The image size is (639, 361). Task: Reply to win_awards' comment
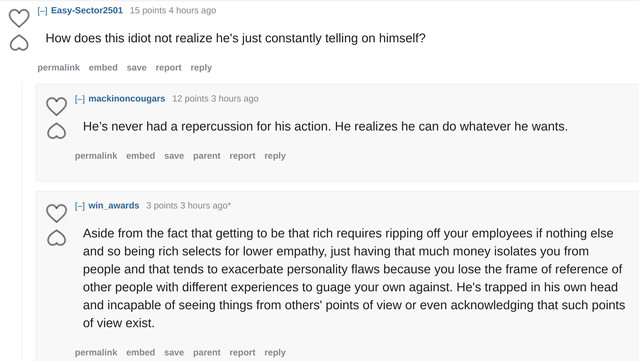coord(275,352)
